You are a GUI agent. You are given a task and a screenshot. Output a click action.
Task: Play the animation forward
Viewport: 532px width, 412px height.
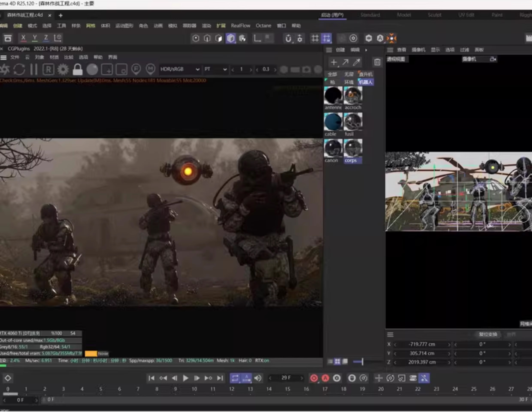[x=185, y=378]
